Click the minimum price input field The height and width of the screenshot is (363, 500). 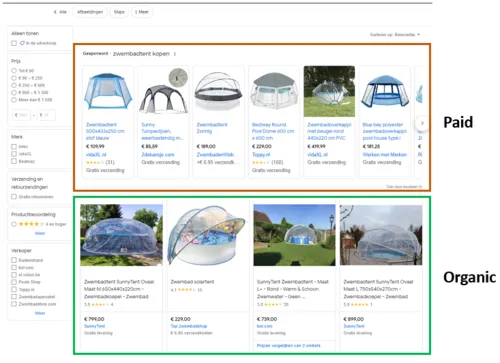(21, 115)
